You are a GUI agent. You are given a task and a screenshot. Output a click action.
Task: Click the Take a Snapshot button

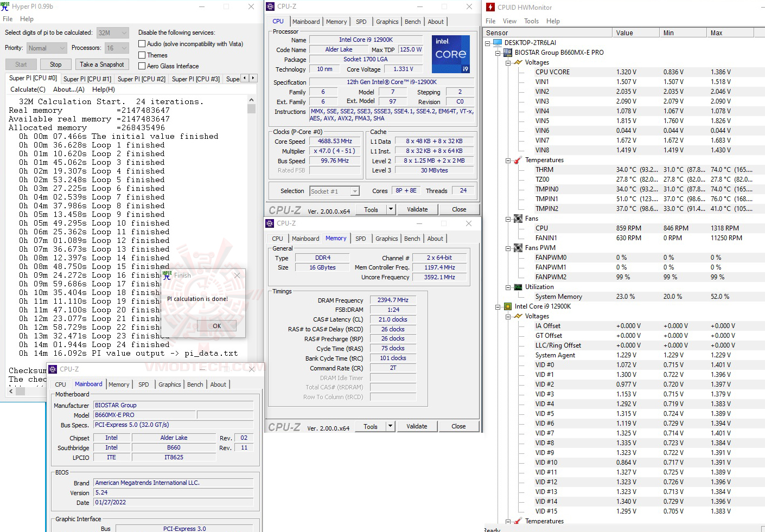click(x=102, y=65)
